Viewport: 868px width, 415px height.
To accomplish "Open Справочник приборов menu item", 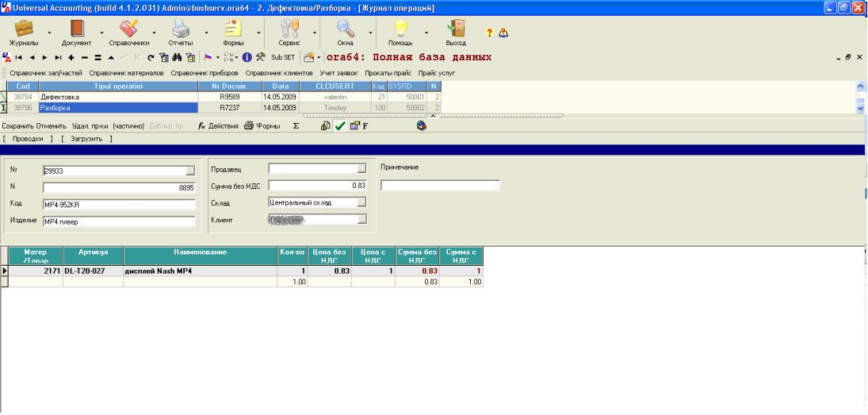I will pos(205,73).
